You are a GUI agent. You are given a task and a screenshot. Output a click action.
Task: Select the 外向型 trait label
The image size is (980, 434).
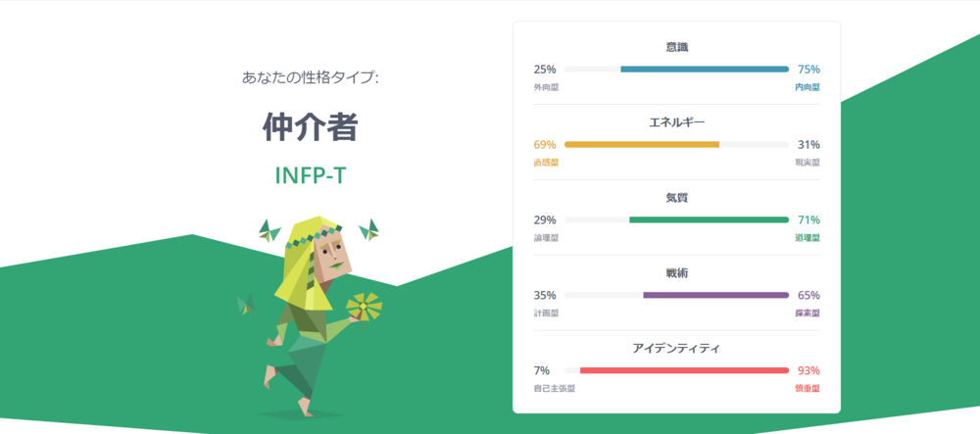tap(546, 87)
